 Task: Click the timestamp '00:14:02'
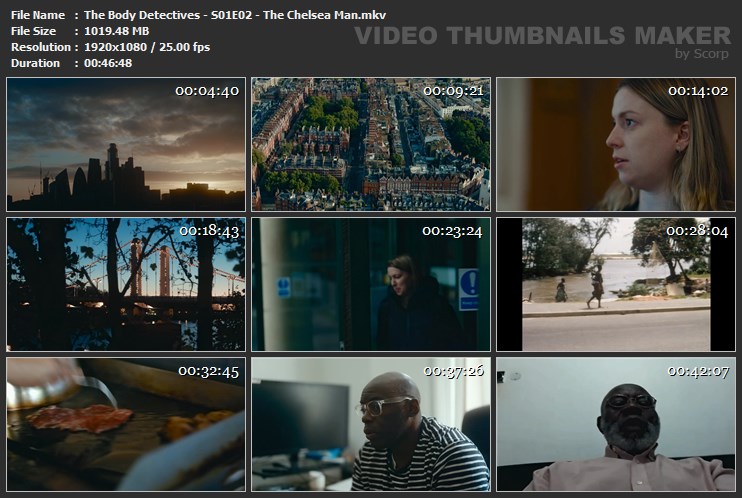698,91
